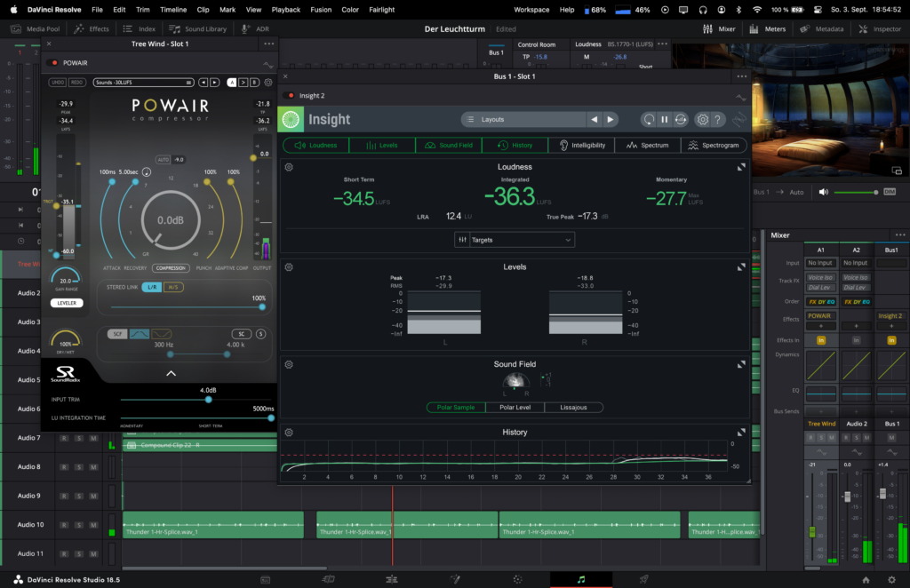Open the Mixer panel options menu
Image resolution: width=910 pixels, height=588 pixels.
(900, 235)
